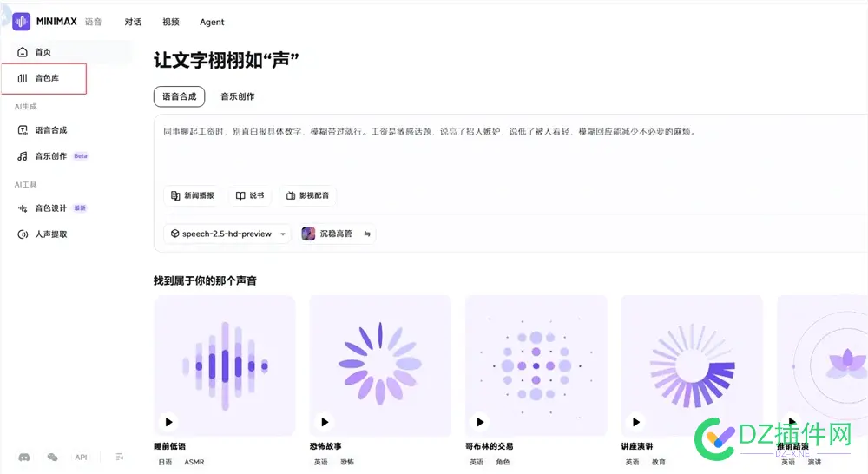Screen dimensions: 868x474
Task: Open the 恐怖故事 voice card thumbnail
Action: click(380, 366)
